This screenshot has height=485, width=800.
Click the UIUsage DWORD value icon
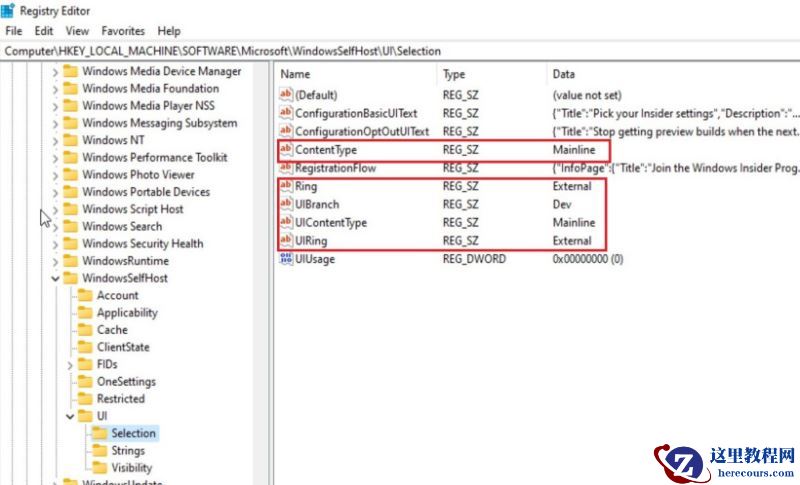(x=286, y=259)
